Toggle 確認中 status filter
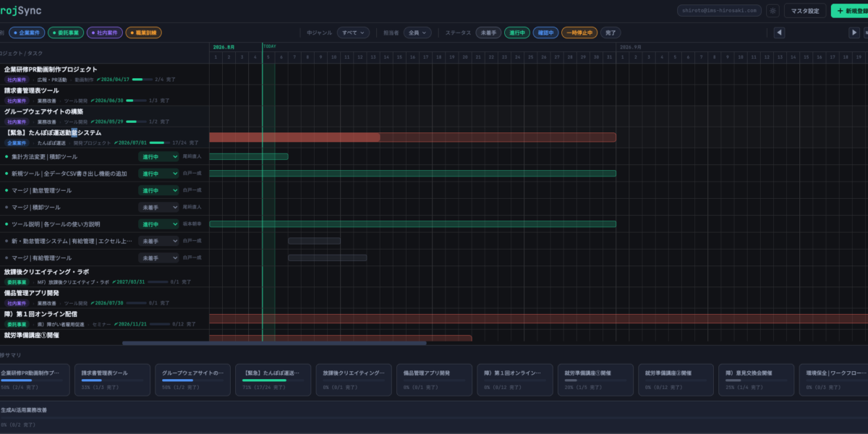The height and width of the screenshot is (434, 868). click(545, 33)
